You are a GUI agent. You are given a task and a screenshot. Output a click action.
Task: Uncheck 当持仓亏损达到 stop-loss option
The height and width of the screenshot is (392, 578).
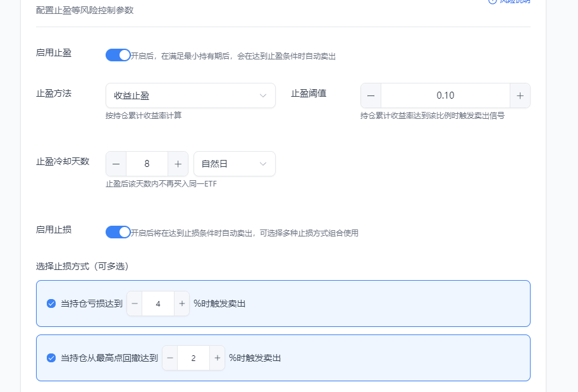click(51, 303)
